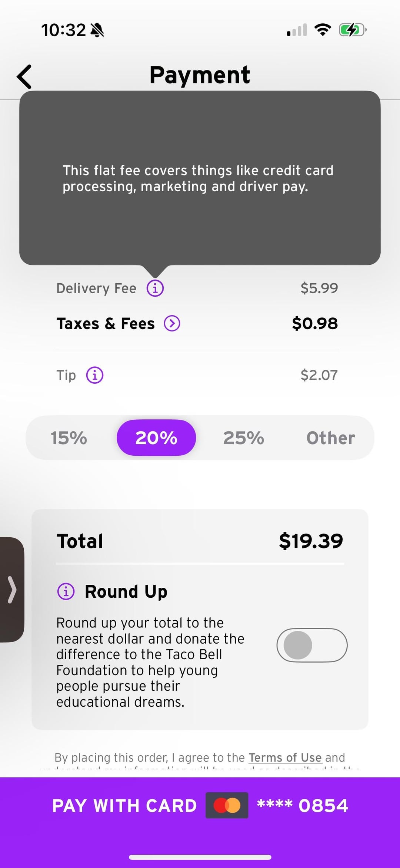Tap the home indicator bar

pyautogui.click(x=200, y=857)
